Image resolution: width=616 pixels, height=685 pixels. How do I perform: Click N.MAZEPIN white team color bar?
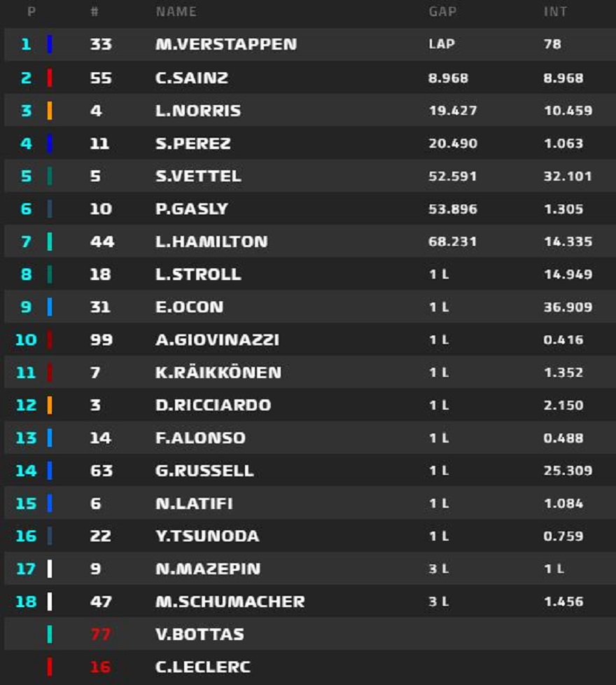[50, 569]
